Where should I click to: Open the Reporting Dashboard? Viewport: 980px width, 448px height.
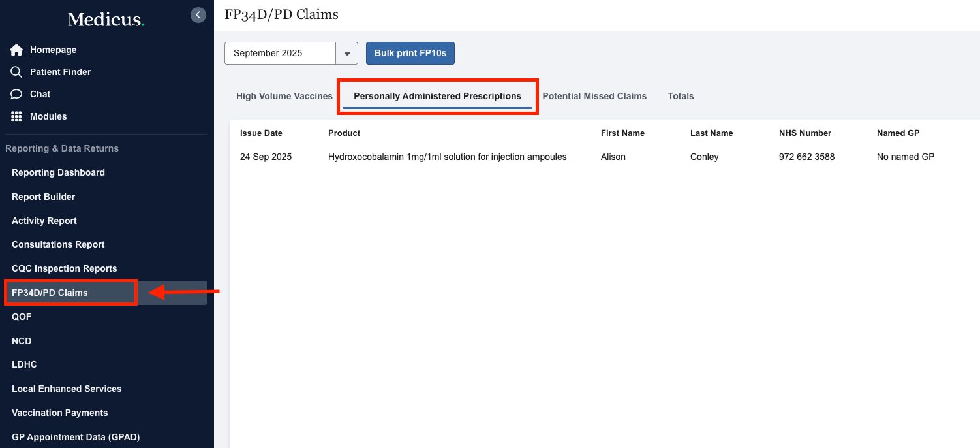pos(58,172)
